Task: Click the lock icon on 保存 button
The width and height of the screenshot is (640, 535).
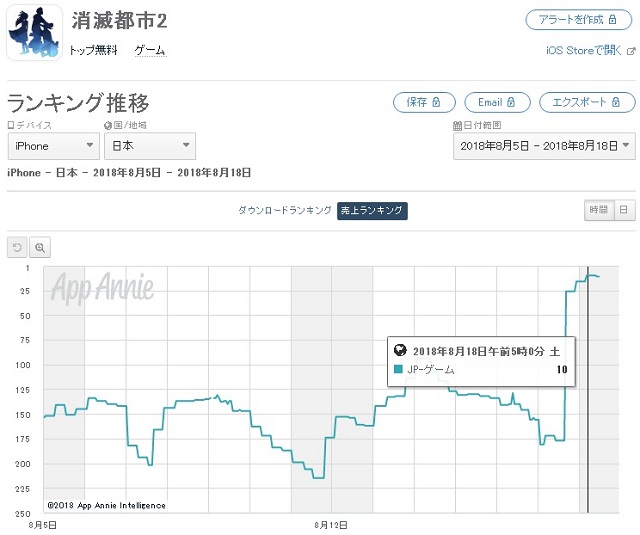Action: [x=436, y=102]
